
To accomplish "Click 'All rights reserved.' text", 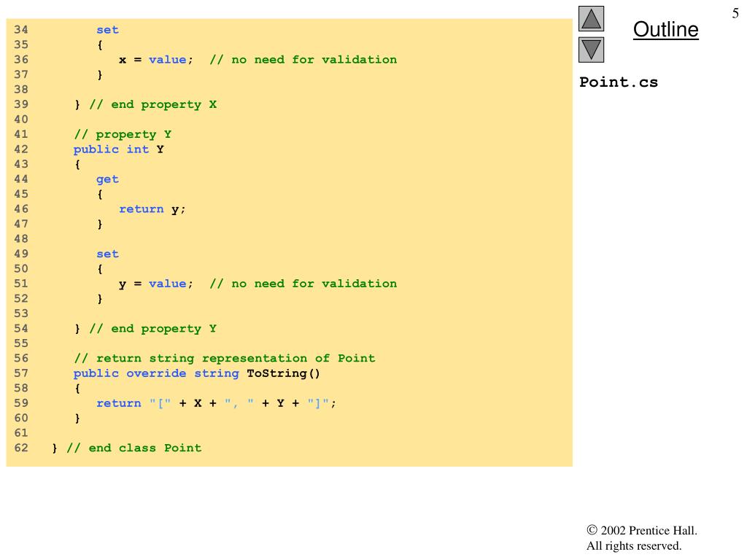I will point(634,545).
